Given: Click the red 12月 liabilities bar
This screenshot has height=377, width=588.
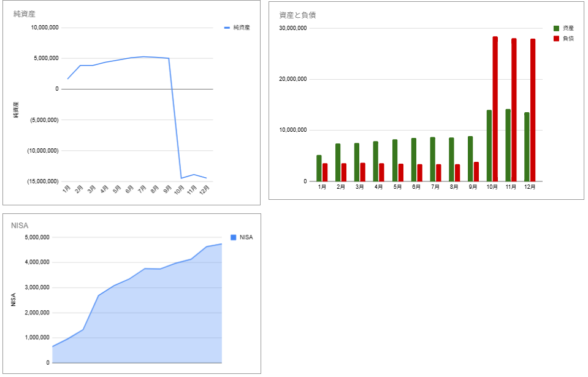Looking at the screenshot, I should pyautogui.click(x=533, y=110).
